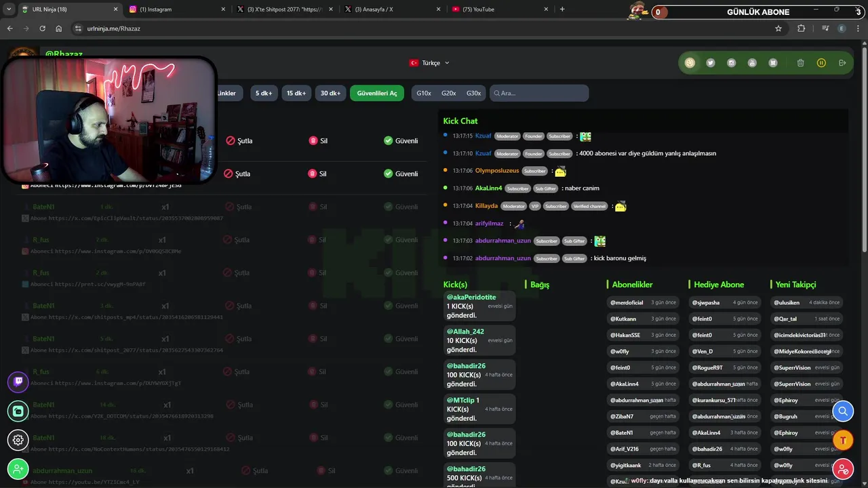Click the first row's Sil button
Viewport: 868px width, 488px height.
point(318,141)
